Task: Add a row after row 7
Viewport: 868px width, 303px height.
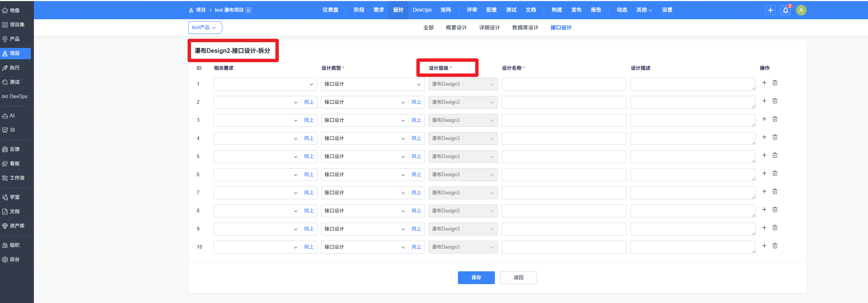Action: pyautogui.click(x=764, y=191)
